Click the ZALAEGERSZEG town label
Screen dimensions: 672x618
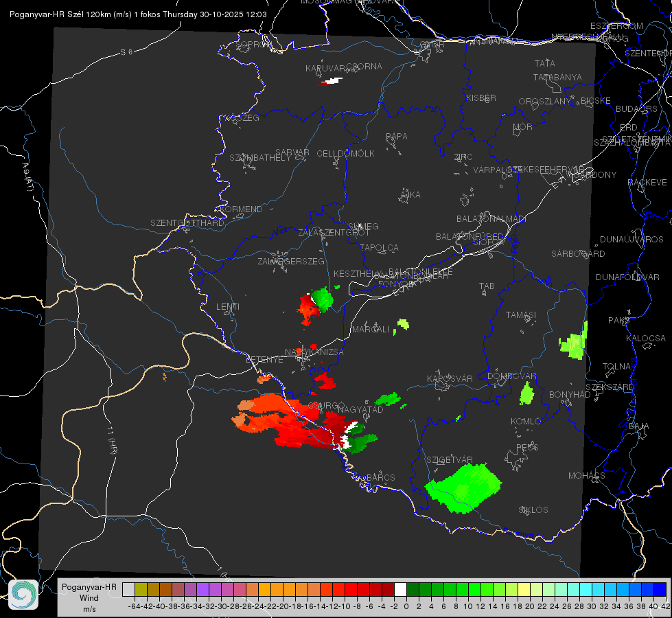click(290, 261)
